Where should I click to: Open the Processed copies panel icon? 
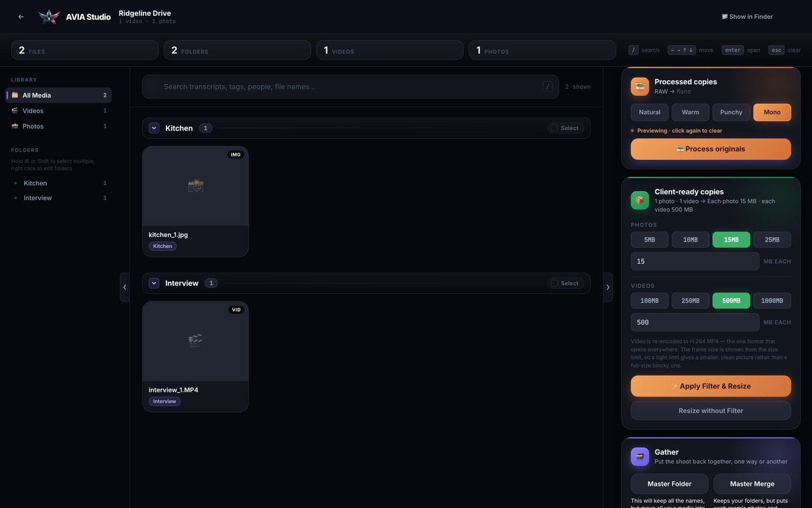[640, 87]
